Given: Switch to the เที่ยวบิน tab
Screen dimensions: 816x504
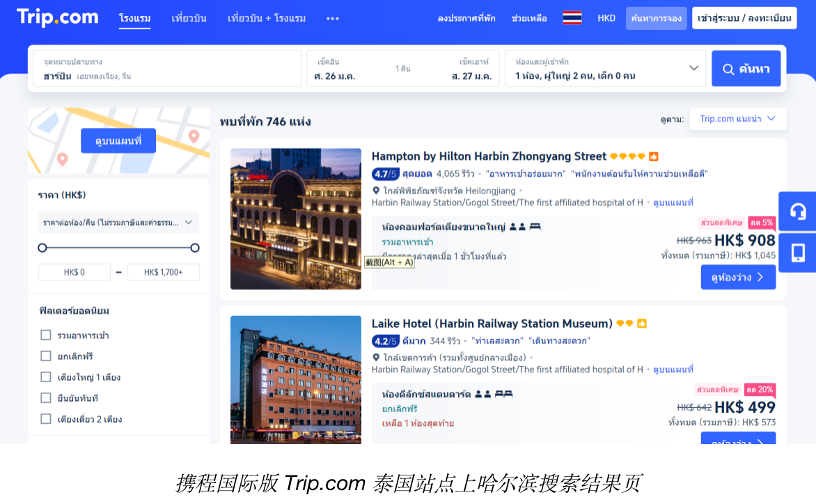Looking at the screenshot, I should click(189, 18).
